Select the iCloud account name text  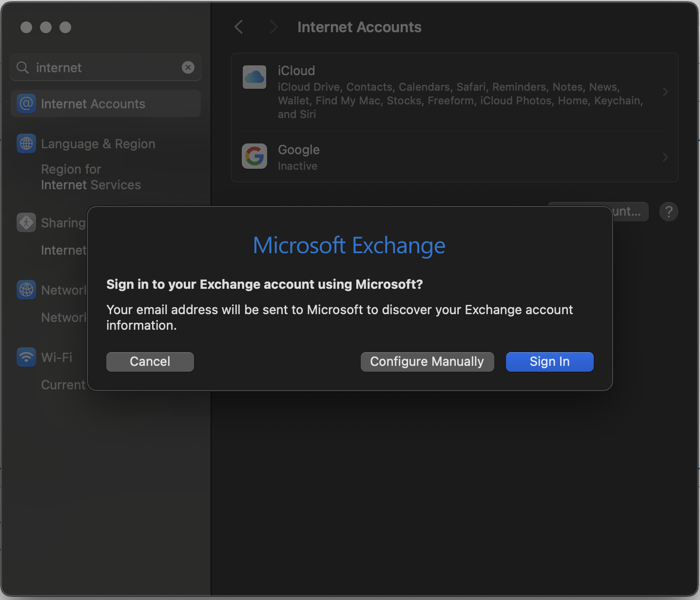point(296,71)
